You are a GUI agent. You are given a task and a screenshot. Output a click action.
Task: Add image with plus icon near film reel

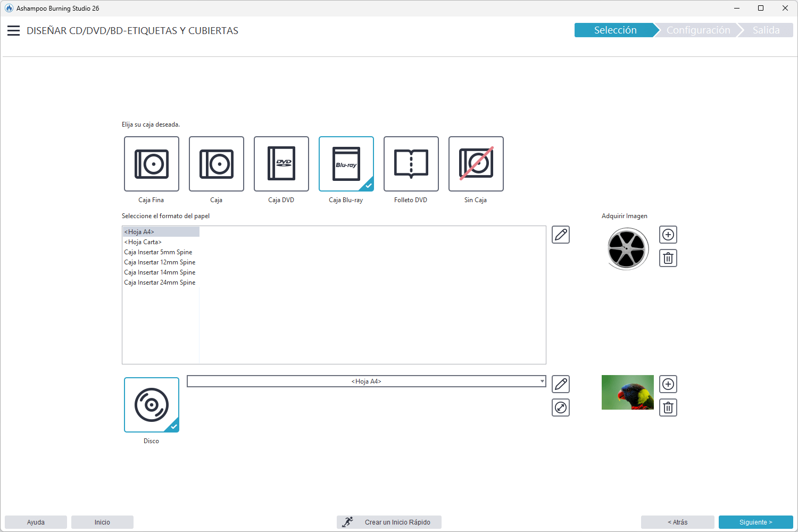pos(668,235)
